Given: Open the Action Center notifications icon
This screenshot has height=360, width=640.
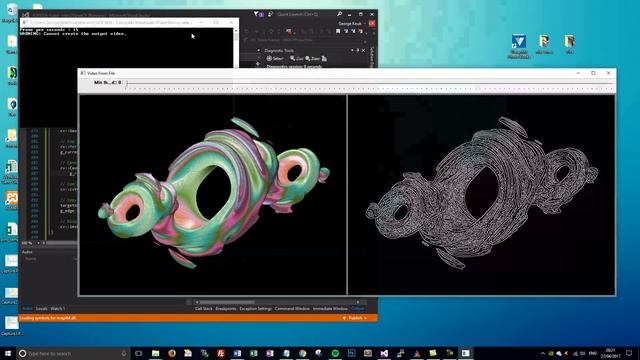Looking at the screenshot, I should tap(629, 353).
